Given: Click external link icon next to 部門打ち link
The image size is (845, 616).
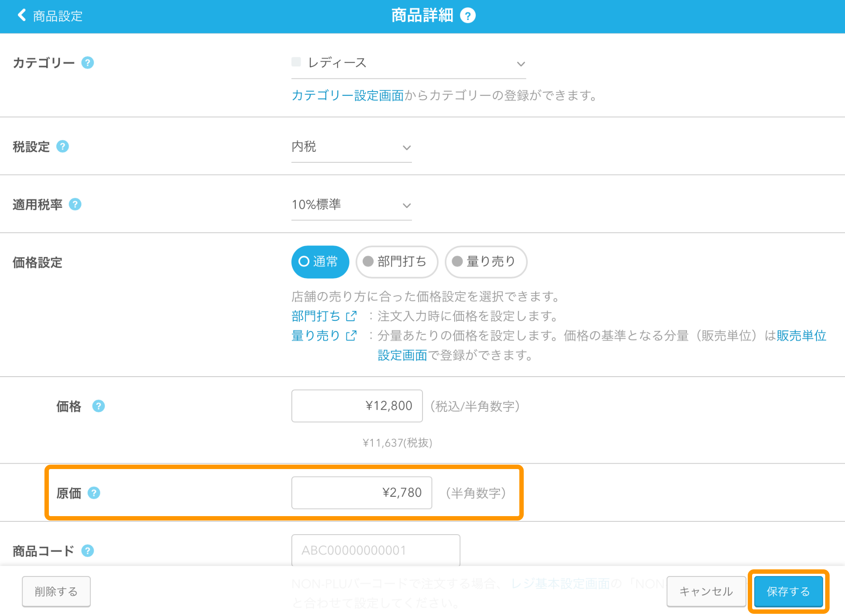Looking at the screenshot, I should (x=351, y=316).
